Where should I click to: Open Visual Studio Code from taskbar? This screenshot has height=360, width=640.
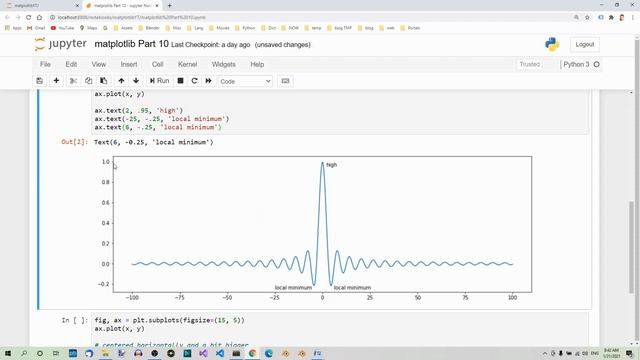[x=220, y=353]
